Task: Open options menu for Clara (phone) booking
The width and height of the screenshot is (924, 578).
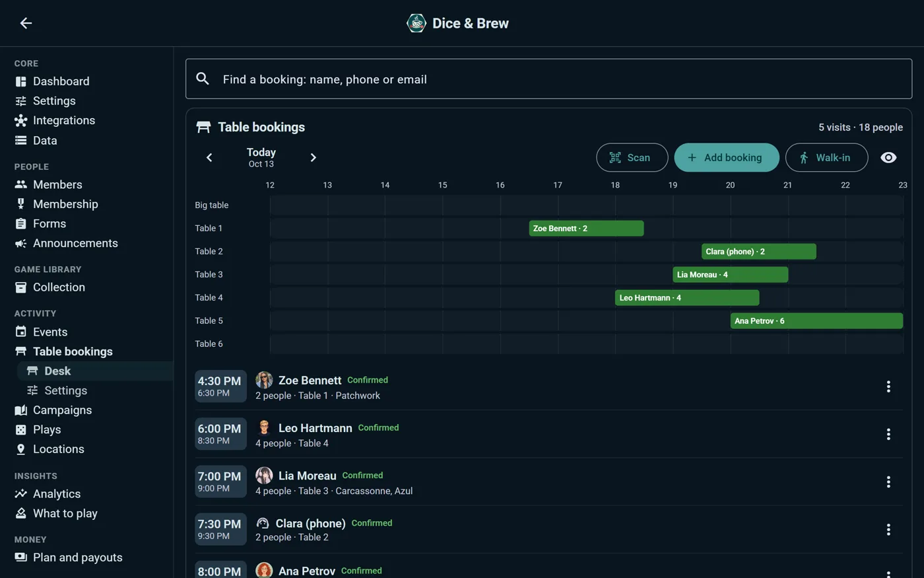Action: (888, 529)
